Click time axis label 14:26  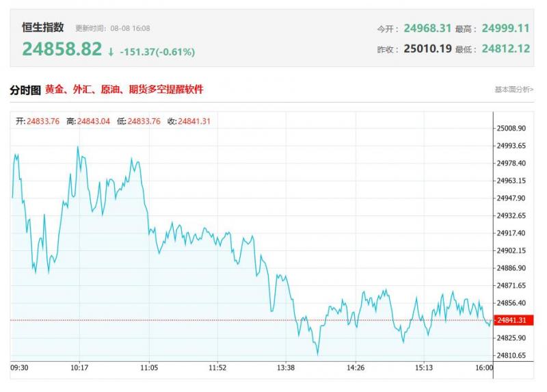tap(356, 368)
